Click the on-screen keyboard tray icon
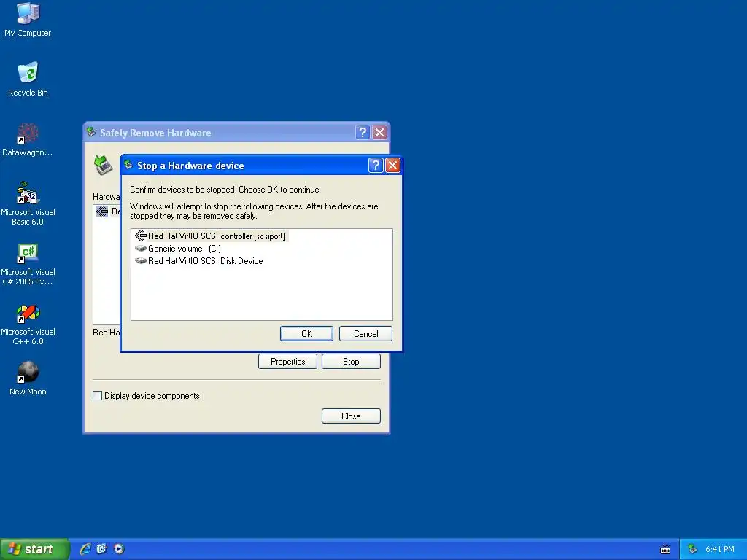This screenshot has width=747, height=560. [x=665, y=550]
